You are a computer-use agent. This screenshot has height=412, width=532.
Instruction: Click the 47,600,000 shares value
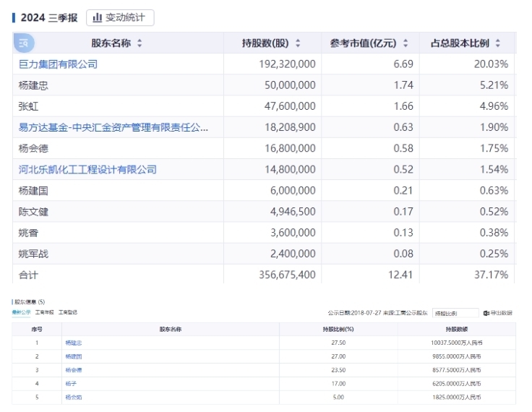[290, 106]
